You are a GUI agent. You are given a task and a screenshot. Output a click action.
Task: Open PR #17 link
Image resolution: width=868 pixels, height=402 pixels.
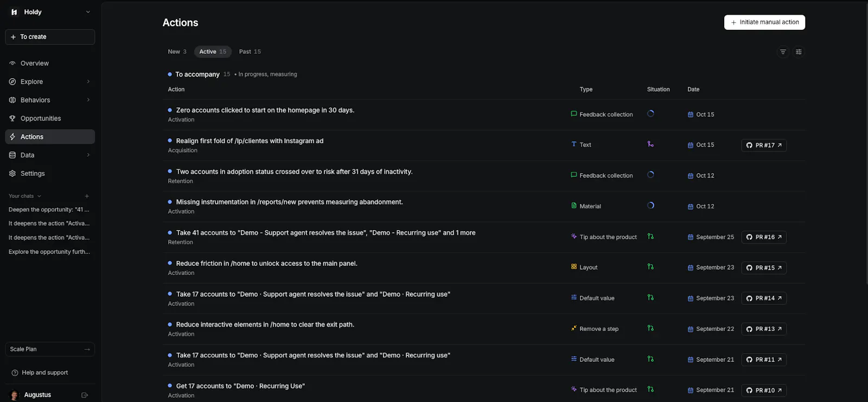pos(764,145)
